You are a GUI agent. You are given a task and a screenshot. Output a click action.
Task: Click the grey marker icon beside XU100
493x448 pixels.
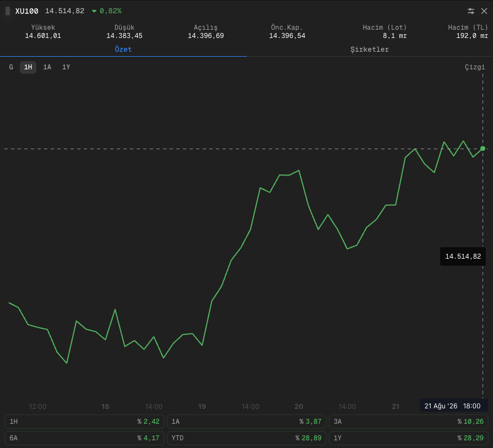pos(8,11)
